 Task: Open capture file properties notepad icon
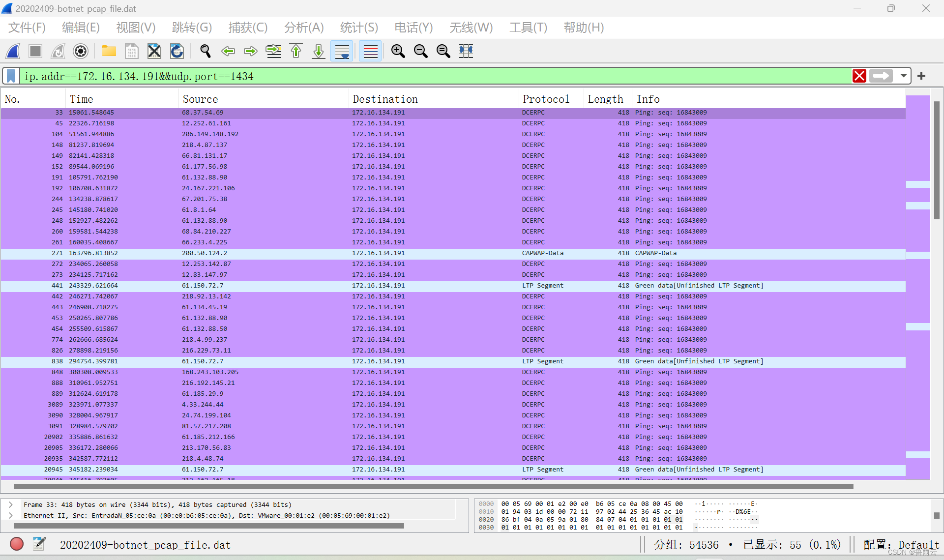pos(39,544)
